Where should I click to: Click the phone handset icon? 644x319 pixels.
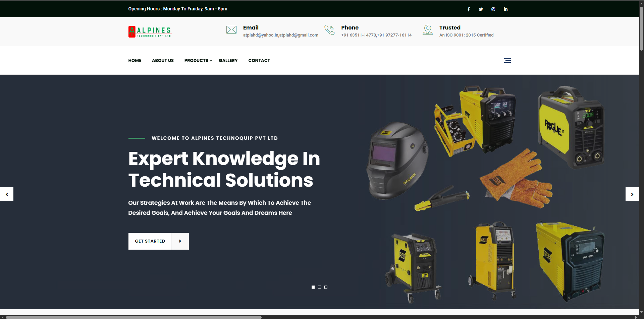tap(329, 30)
